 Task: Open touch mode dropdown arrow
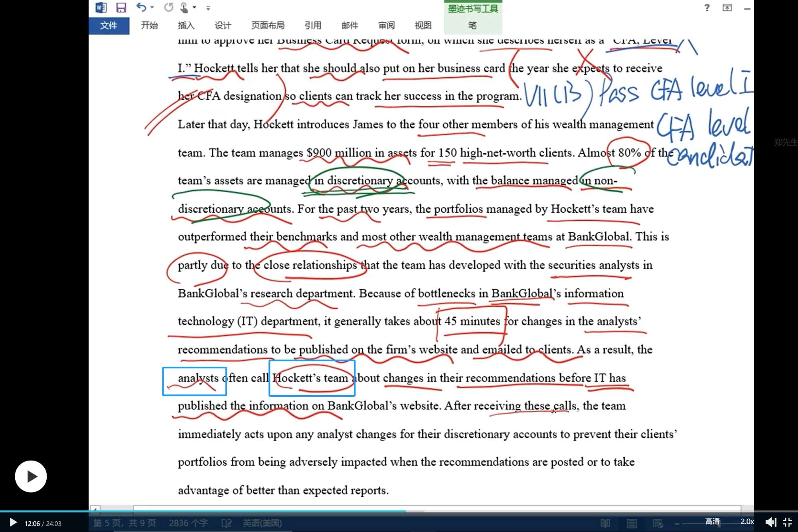coord(194,7)
